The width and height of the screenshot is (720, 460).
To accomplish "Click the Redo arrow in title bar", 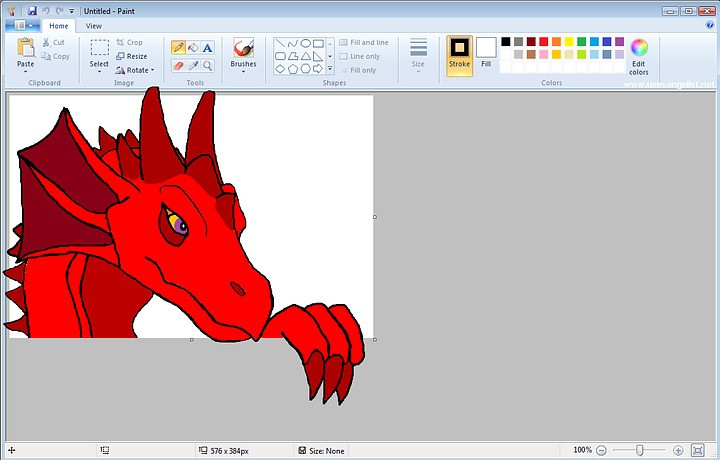I will [59, 11].
